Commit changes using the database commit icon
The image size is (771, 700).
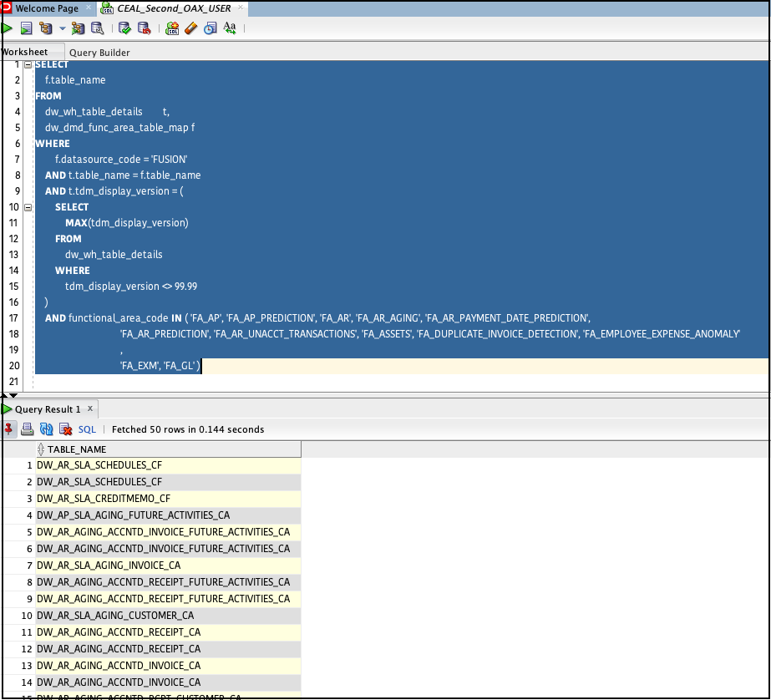pyautogui.click(x=124, y=28)
